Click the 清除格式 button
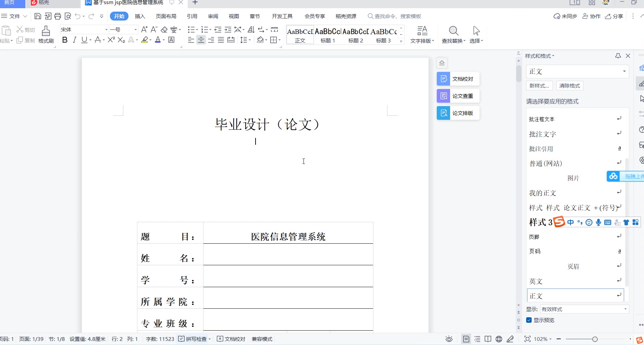Image resolution: width=644 pixels, height=345 pixels. pyautogui.click(x=570, y=86)
